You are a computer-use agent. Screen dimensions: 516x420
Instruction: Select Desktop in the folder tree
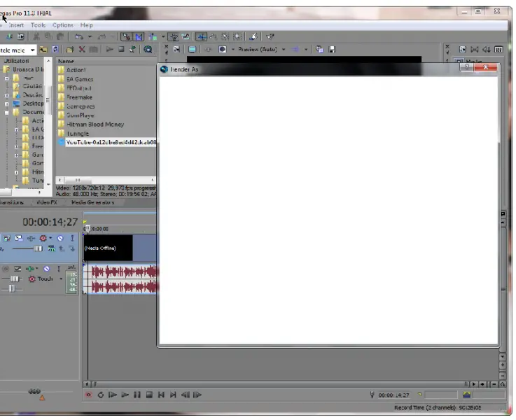[33, 104]
